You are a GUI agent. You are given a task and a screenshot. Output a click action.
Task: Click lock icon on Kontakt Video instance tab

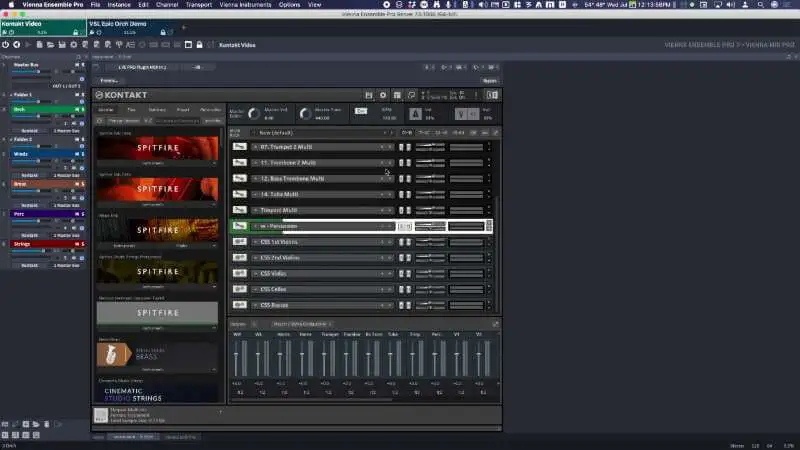[x=76, y=33]
